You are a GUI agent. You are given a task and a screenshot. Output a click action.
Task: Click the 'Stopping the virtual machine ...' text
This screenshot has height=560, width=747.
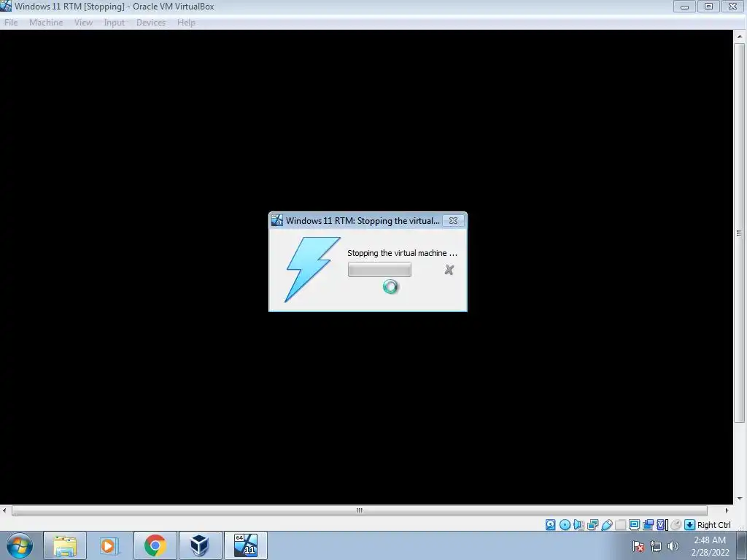point(402,253)
